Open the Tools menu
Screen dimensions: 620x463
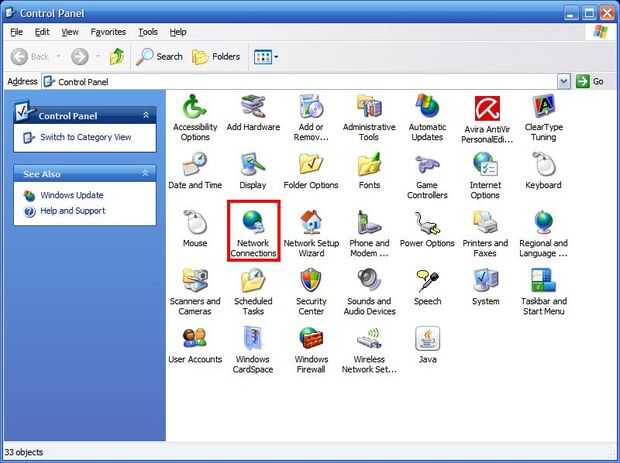[148, 32]
